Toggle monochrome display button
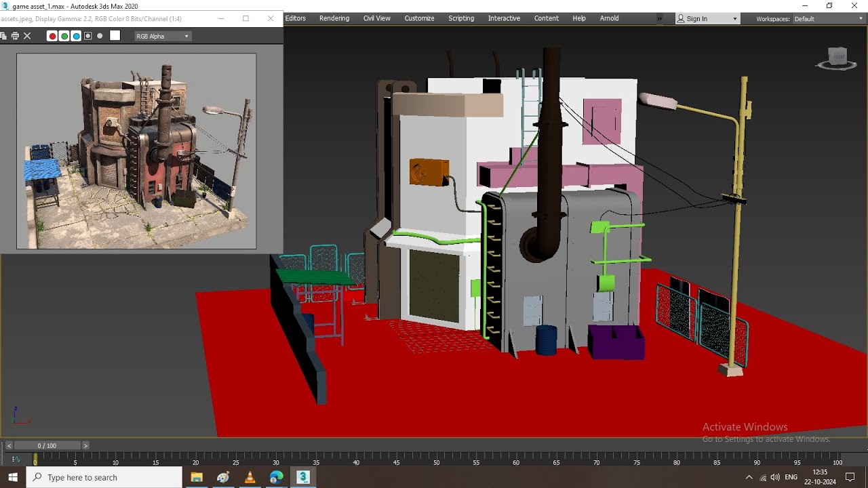Screen dimensions: 868x488 [100, 36]
